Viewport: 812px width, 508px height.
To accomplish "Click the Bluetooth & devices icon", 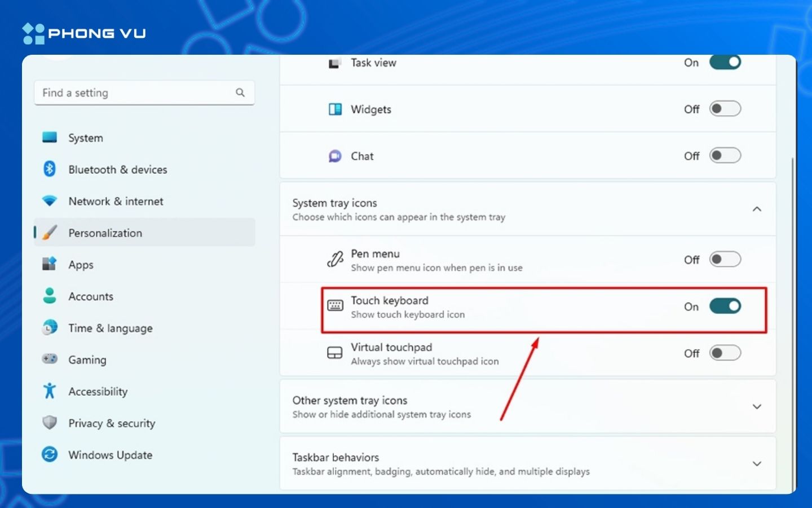I will click(50, 169).
